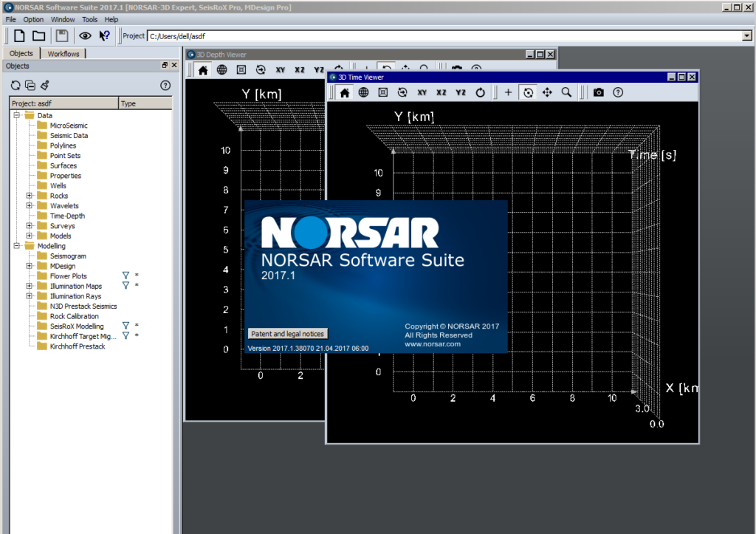The image size is (756, 534).
Task: Refresh the Objects tree
Action: 16,86
